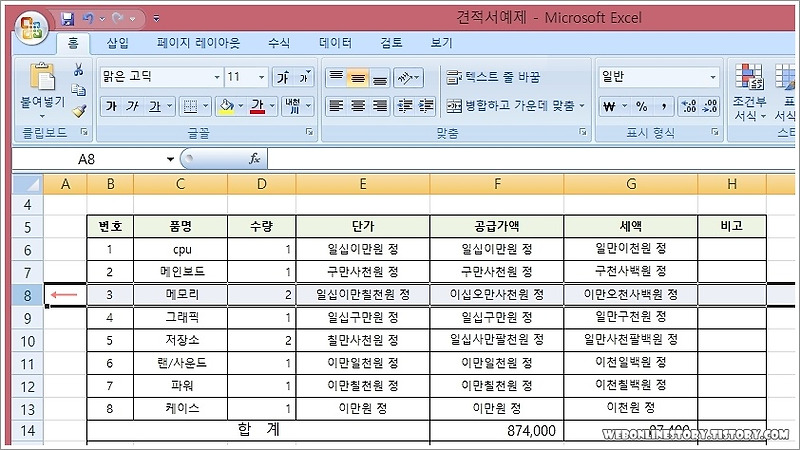This screenshot has width=800, height=450.
Task: Open the customize quick access toolbar arrow
Action: pyautogui.click(x=156, y=19)
